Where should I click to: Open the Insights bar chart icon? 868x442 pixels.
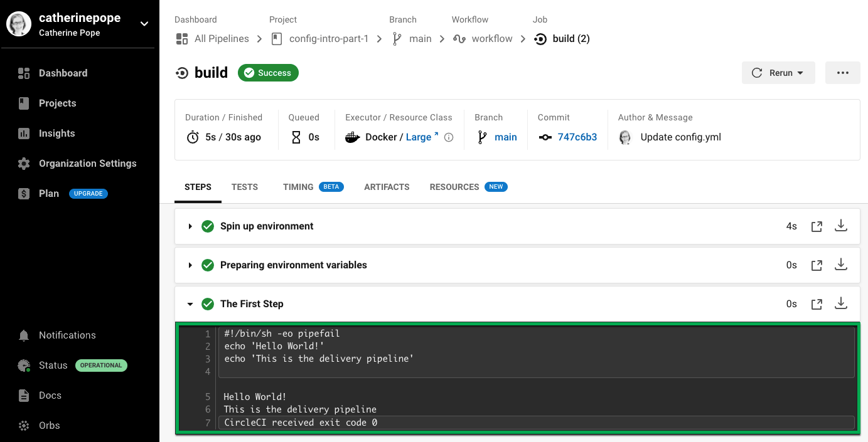(x=24, y=134)
